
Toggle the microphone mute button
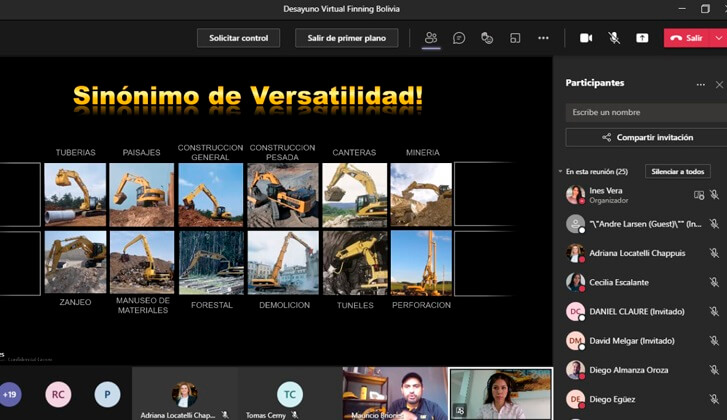[614, 38]
